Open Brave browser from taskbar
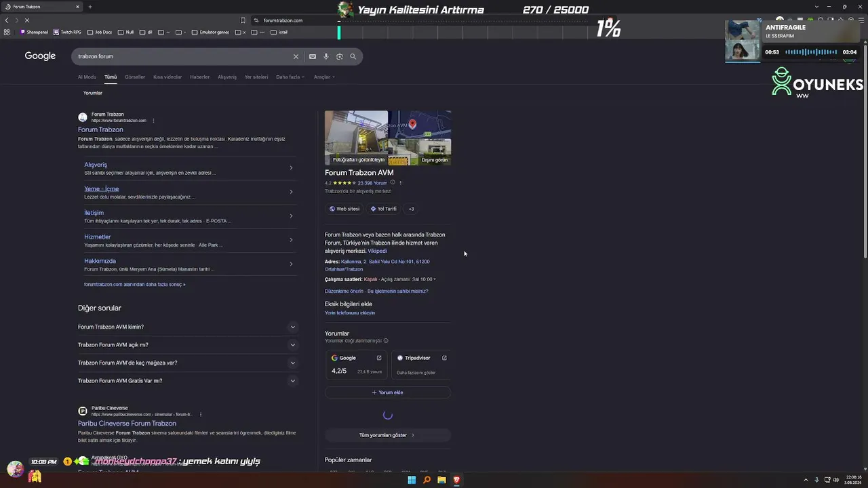 click(x=456, y=480)
